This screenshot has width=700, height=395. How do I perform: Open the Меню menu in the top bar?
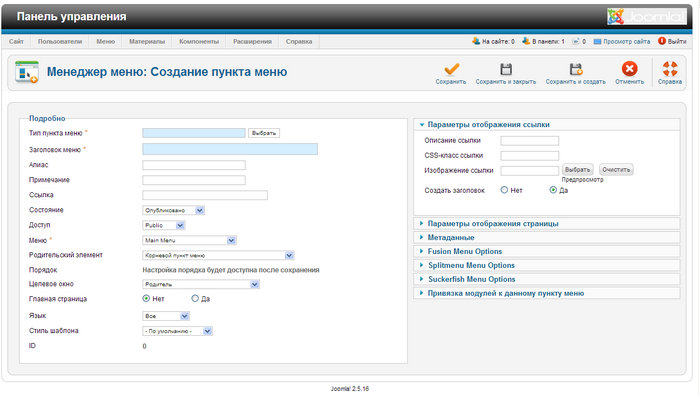coord(106,42)
